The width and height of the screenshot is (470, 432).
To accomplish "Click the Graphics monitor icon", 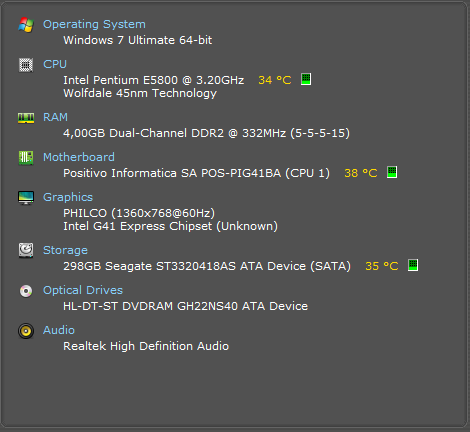I will [x=26, y=198].
